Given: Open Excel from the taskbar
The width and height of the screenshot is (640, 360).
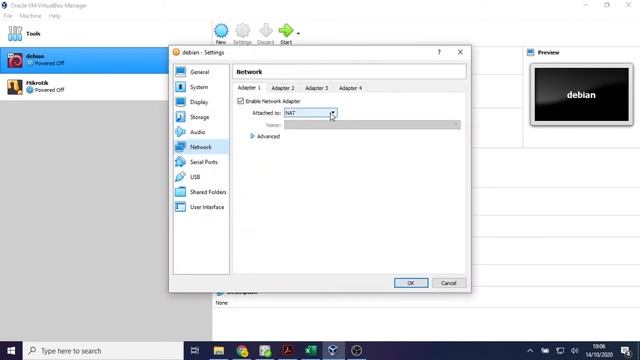Looking at the screenshot, I should 311,351.
